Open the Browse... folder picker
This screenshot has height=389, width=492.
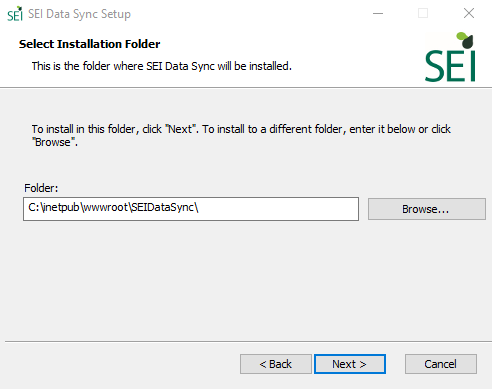click(x=427, y=209)
